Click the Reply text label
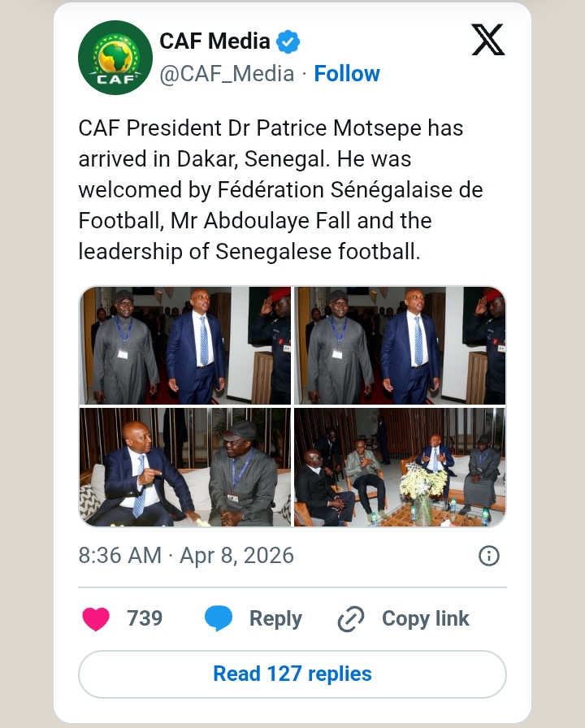585x728 pixels. click(x=275, y=618)
